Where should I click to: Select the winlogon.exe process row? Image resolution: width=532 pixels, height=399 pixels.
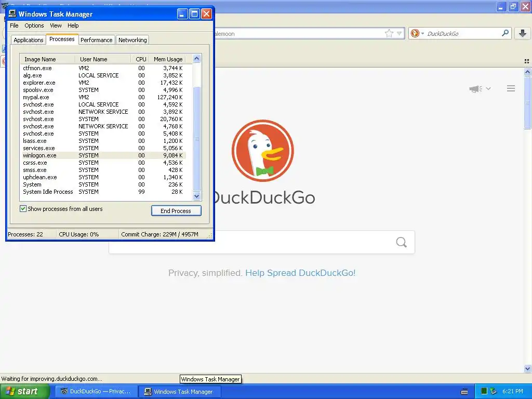coord(103,155)
